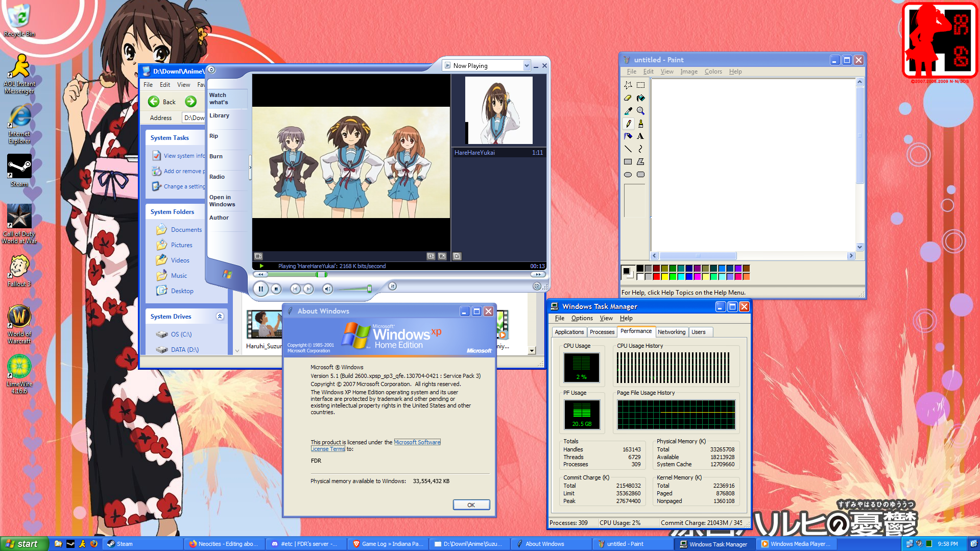Pick the black color swatch in Paint palette
The width and height of the screenshot is (980, 551).
(x=640, y=269)
